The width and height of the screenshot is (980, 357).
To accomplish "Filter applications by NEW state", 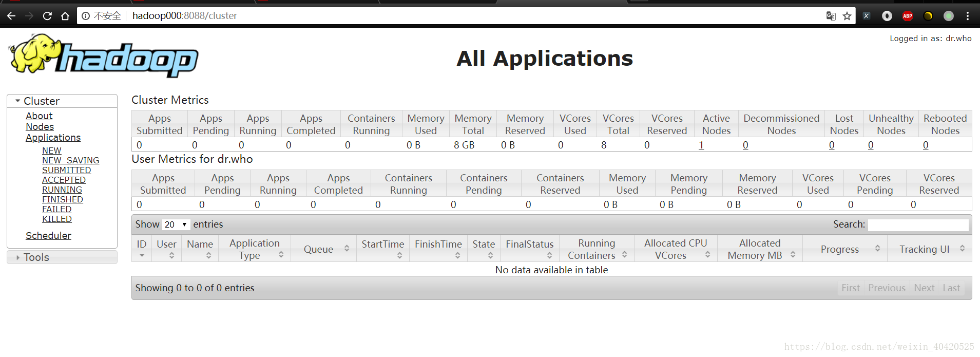I will tap(51, 151).
